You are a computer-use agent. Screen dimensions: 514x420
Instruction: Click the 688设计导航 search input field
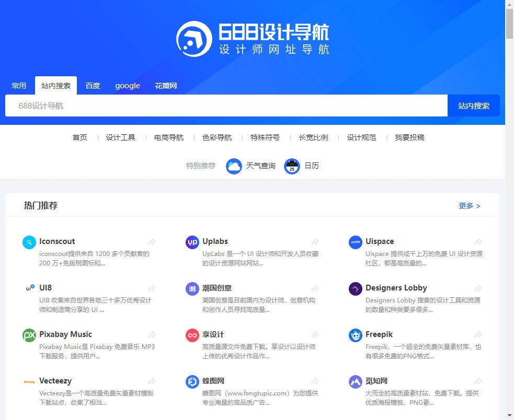click(226, 106)
